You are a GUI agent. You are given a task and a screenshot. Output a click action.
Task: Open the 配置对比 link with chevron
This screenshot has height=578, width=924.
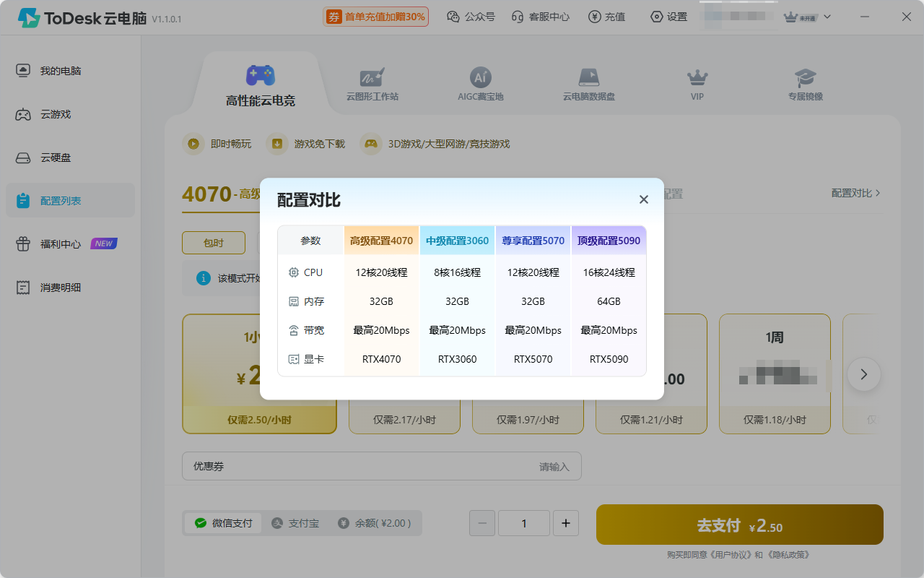pyautogui.click(x=856, y=193)
